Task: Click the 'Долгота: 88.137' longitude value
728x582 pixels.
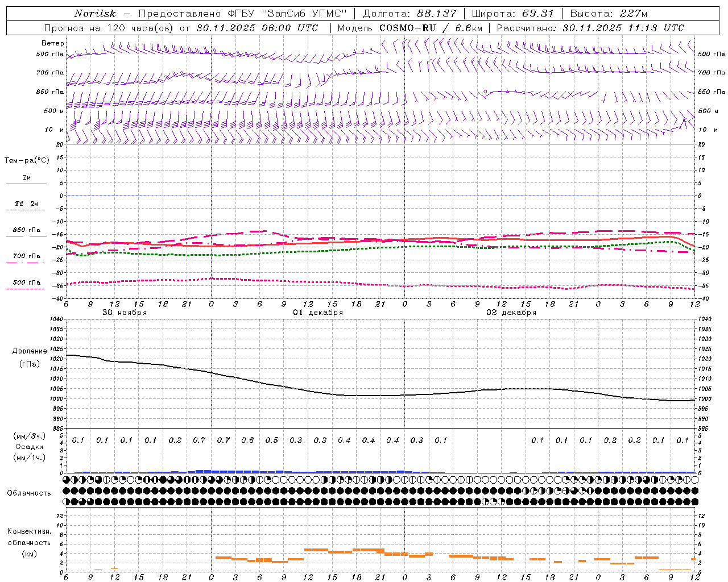Action: (x=409, y=14)
